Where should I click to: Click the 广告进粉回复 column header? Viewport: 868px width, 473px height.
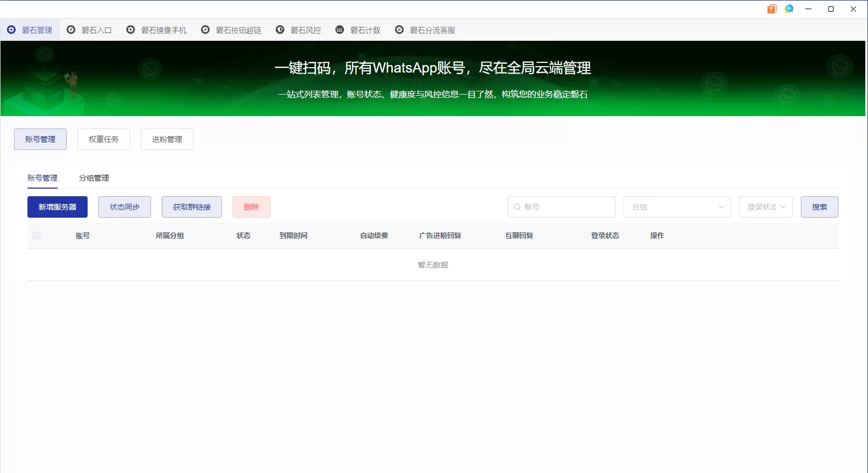(x=440, y=235)
